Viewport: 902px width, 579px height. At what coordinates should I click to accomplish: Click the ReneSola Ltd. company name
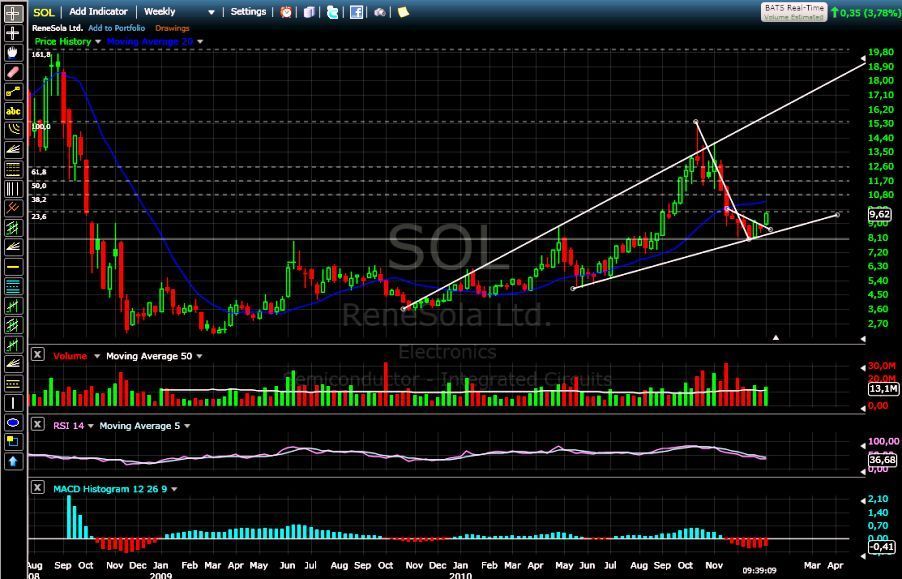58,28
